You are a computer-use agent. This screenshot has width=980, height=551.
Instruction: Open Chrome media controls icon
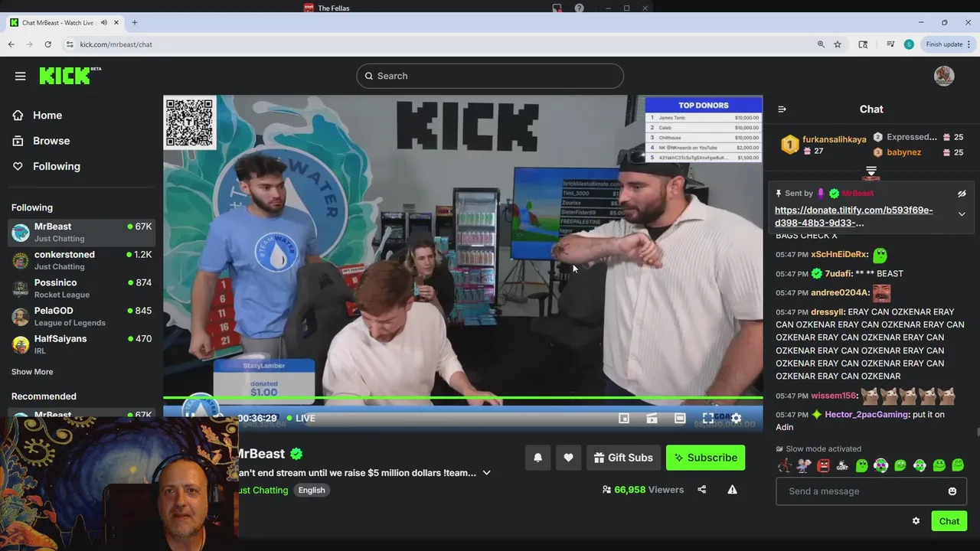pyautogui.click(x=890, y=44)
